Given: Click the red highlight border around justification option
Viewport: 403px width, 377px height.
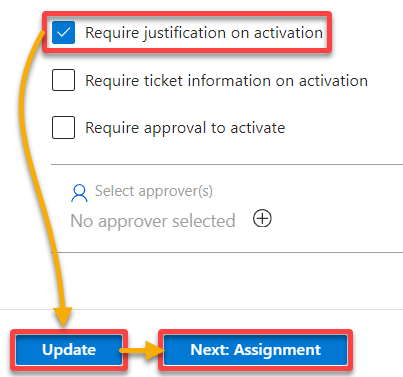Looking at the screenshot, I should click(x=187, y=13).
